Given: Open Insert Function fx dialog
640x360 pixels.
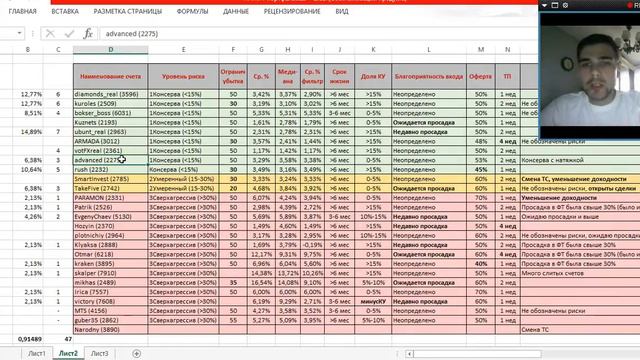Looking at the screenshot, I should click(x=88, y=33).
